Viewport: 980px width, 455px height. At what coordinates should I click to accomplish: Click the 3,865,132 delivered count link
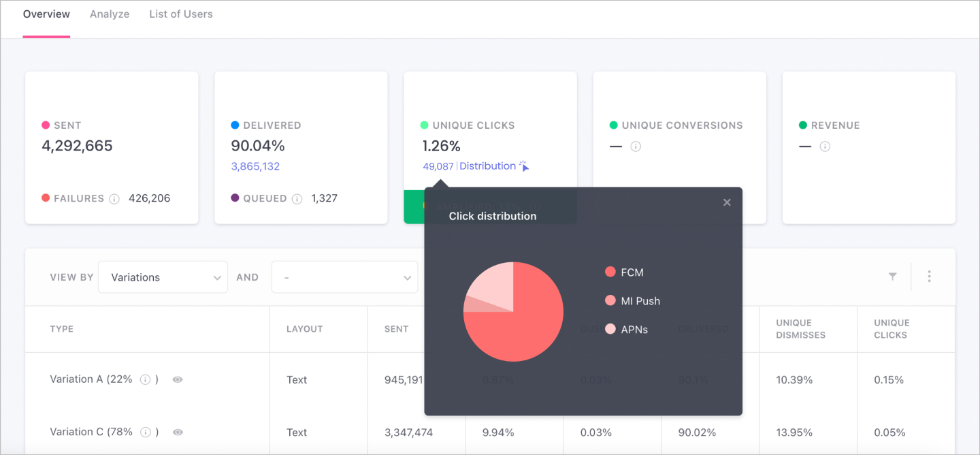[x=255, y=166]
